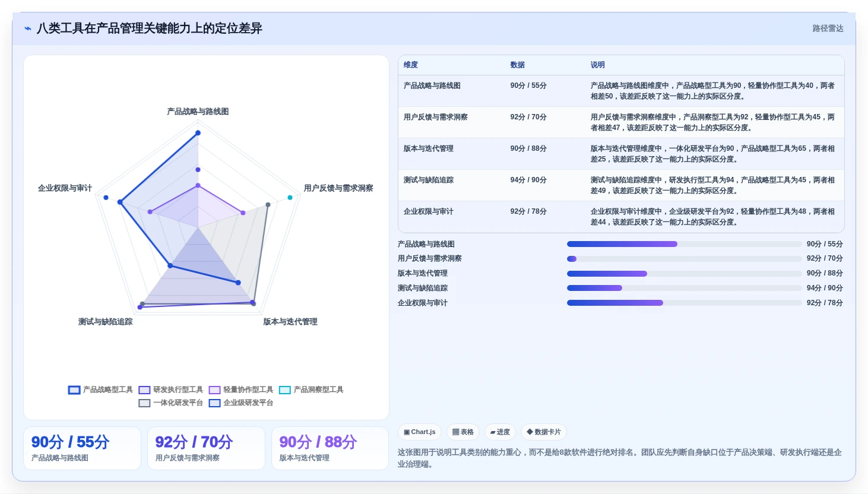Click the Chart.js tag
This screenshot has height=494, width=868.
point(420,432)
